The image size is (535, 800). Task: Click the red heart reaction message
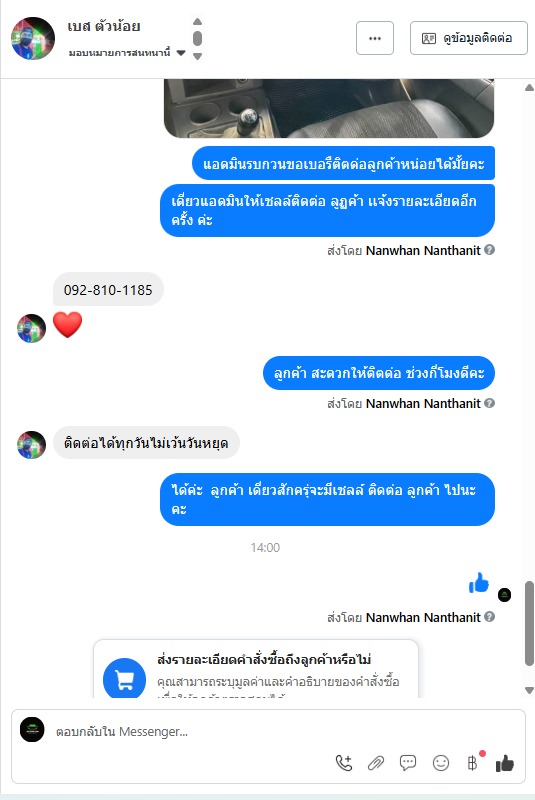point(67,325)
